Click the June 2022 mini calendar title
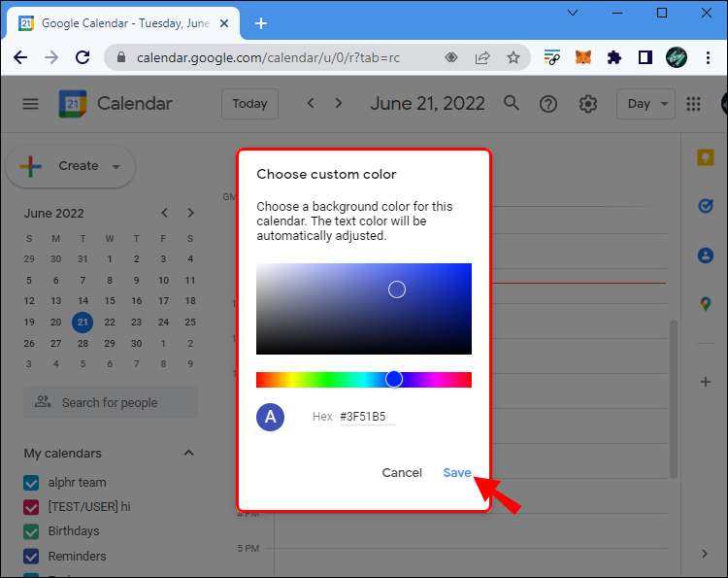The image size is (728, 578). point(53,214)
